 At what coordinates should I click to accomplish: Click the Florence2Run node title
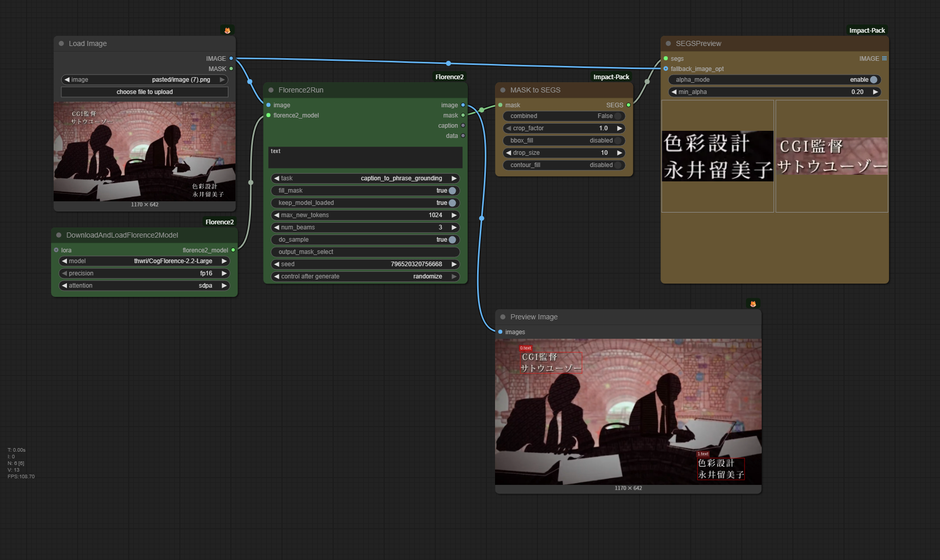click(x=301, y=90)
